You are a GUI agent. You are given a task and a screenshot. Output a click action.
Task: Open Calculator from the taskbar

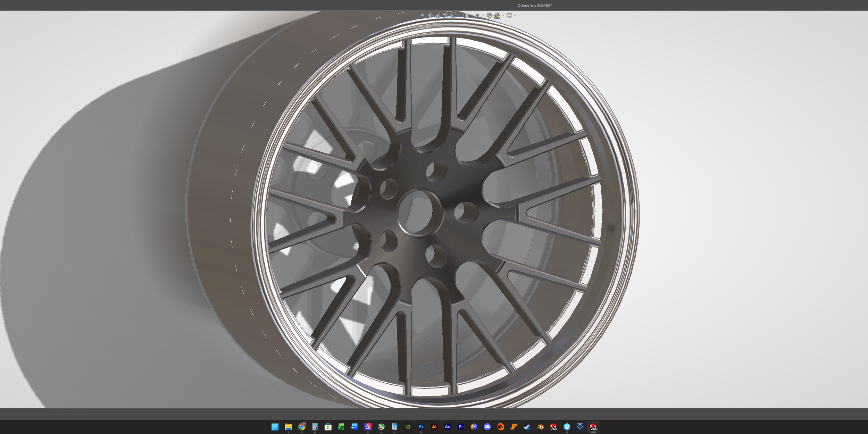[x=315, y=427]
